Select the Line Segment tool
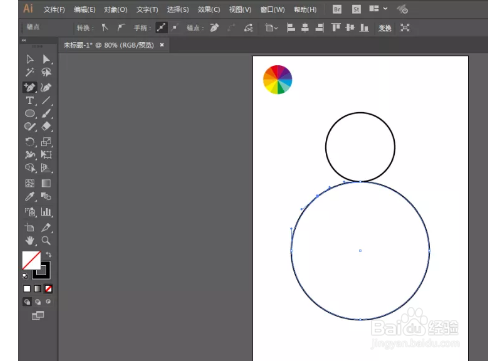Viewport: 488px width, 361px height. 46,100
